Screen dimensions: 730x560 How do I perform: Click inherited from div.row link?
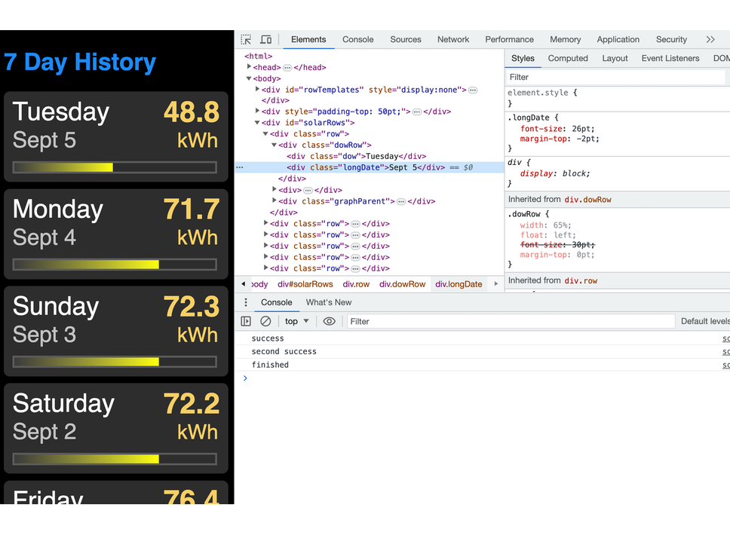pyautogui.click(x=581, y=281)
